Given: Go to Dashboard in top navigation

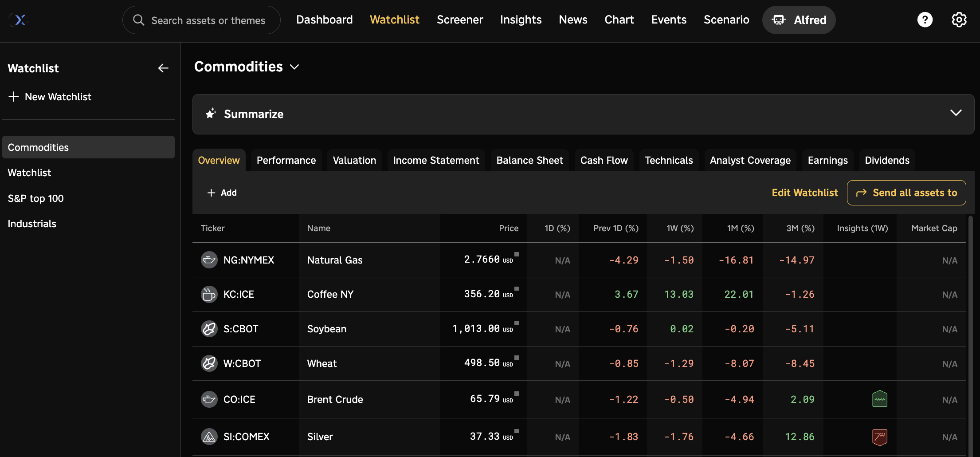Looking at the screenshot, I should tap(324, 20).
